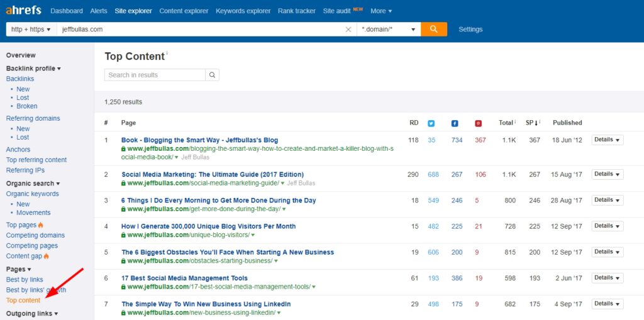Open Backlinks sidebar link
Image resolution: width=644 pixels, height=320 pixels.
pyautogui.click(x=20, y=79)
